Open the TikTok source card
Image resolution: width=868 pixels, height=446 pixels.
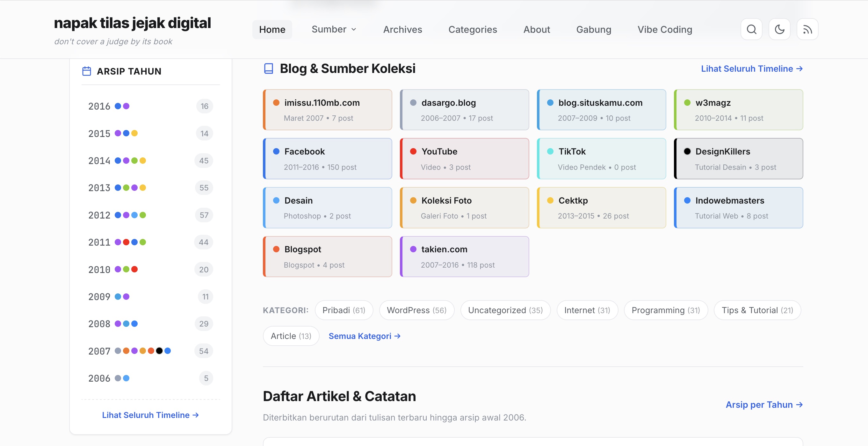point(602,159)
